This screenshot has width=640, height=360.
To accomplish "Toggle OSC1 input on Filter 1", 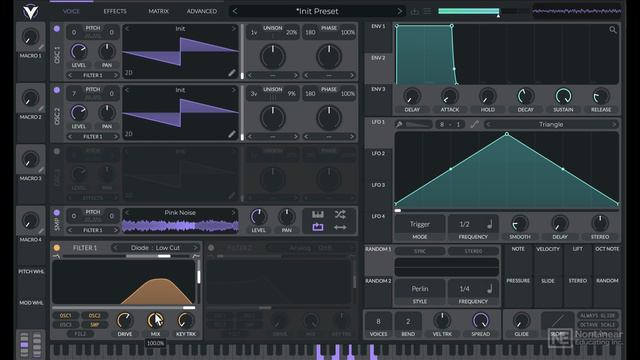I will [66, 316].
